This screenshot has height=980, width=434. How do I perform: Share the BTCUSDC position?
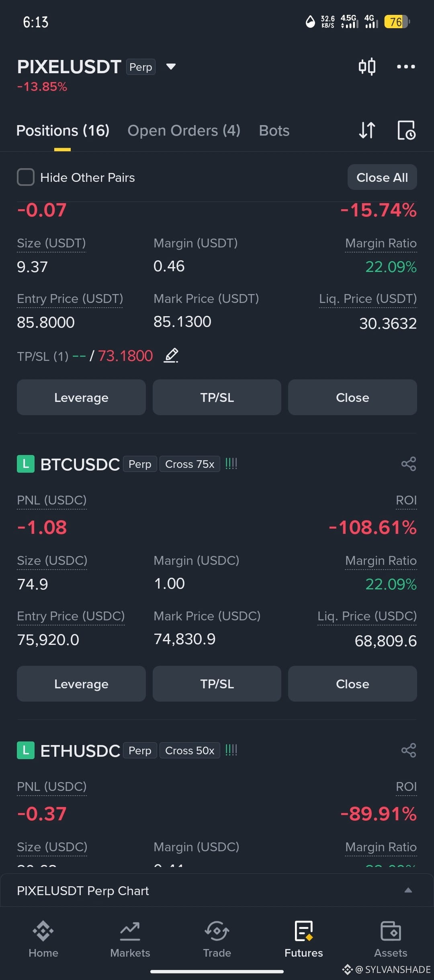pyautogui.click(x=408, y=464)
